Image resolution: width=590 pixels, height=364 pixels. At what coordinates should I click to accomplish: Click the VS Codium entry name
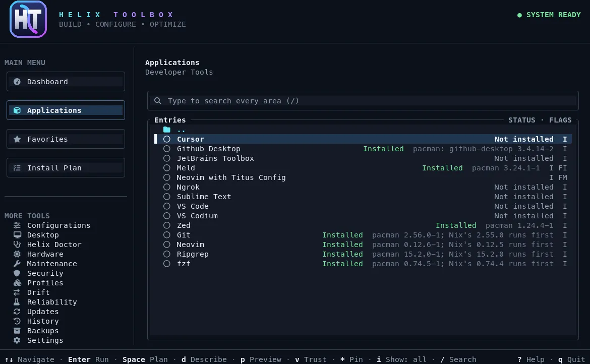coord(197,216)
